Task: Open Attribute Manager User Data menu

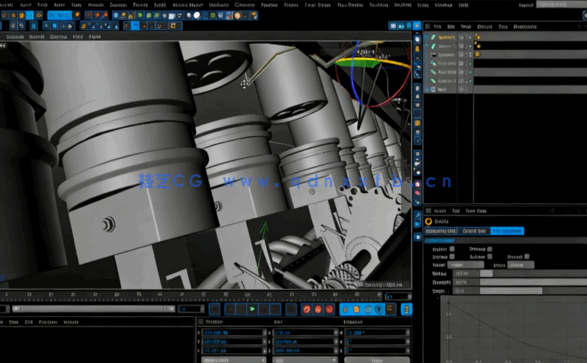Action: (x=476, y=211)
